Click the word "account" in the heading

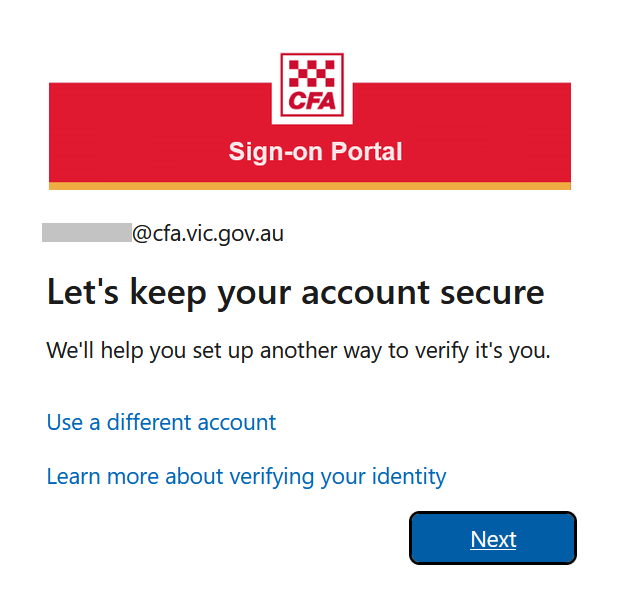[x=365, y=294]
